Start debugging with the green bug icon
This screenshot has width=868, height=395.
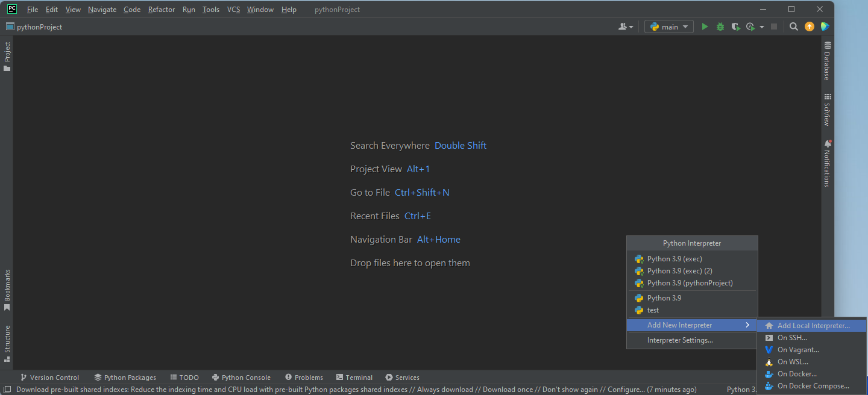[x=720, y=26]
